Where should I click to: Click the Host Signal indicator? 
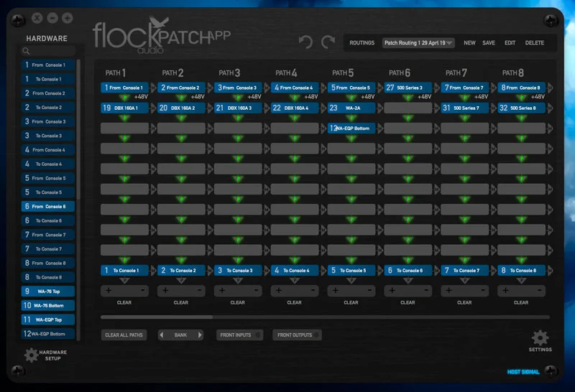click(x=523, y=372)
